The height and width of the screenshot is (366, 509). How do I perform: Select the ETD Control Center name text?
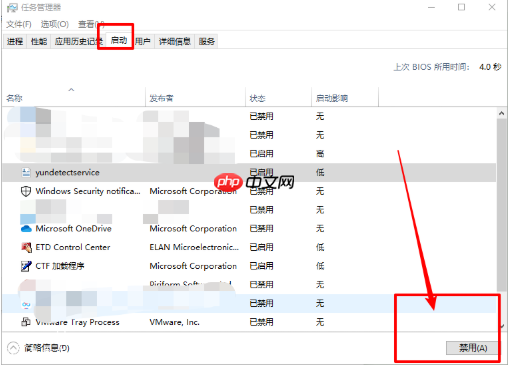pyautogui.click(x=73, y=247)
